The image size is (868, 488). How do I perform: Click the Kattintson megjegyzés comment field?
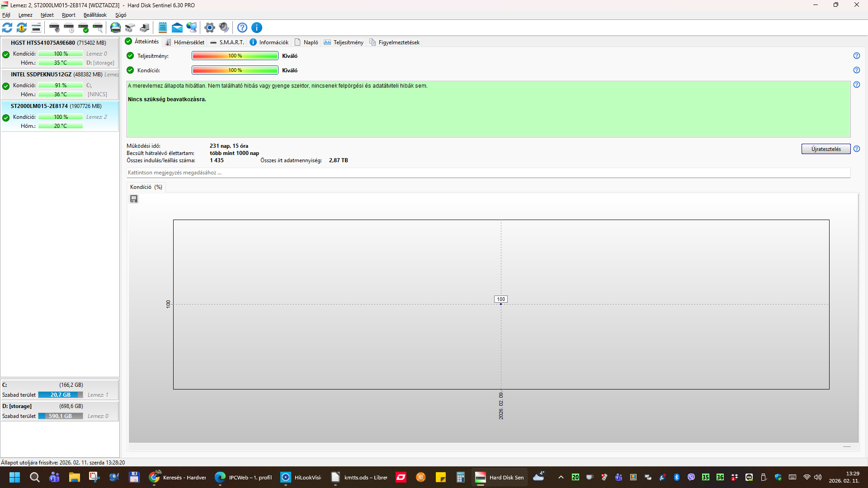[x=488, y=173]
